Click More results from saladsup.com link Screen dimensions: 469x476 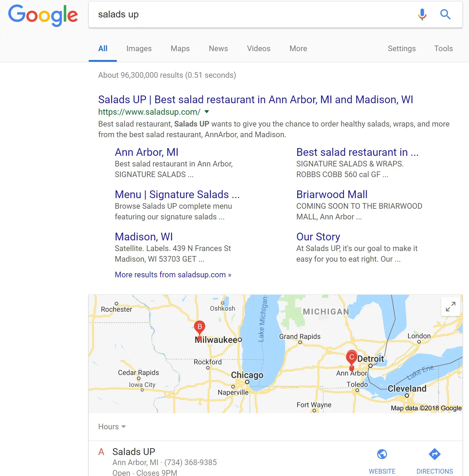click(173, 275)
